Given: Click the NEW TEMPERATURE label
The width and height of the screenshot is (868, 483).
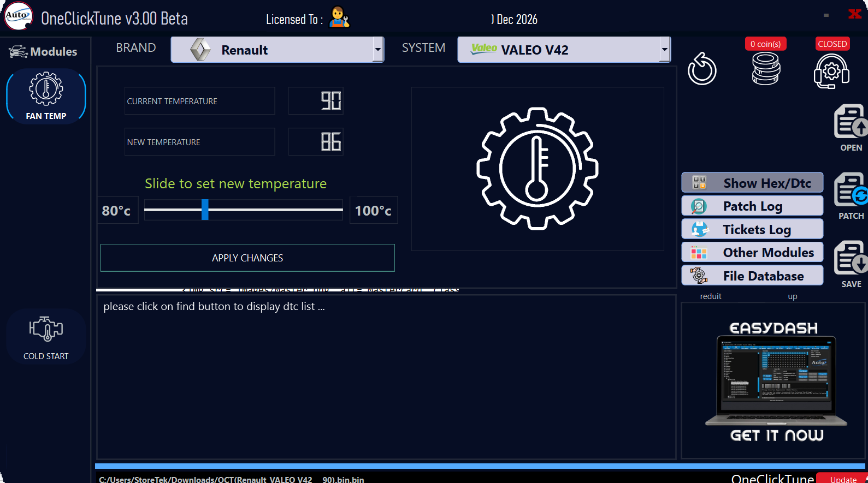Looking at the screenshot, I should coord(163,142).
